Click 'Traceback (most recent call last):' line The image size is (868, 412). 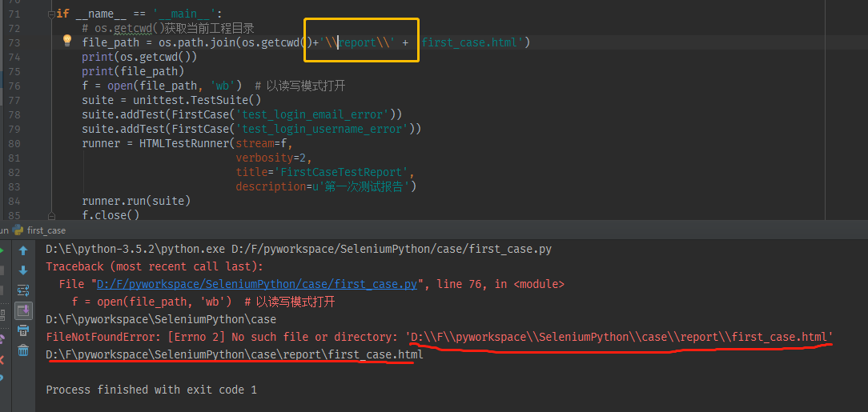pyautogui.click(x=155, y=266)
